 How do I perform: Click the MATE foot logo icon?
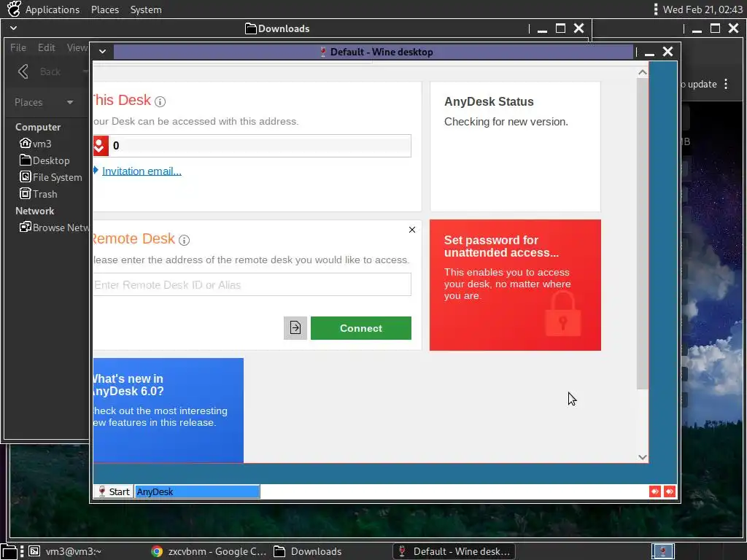tap(14, 9)
